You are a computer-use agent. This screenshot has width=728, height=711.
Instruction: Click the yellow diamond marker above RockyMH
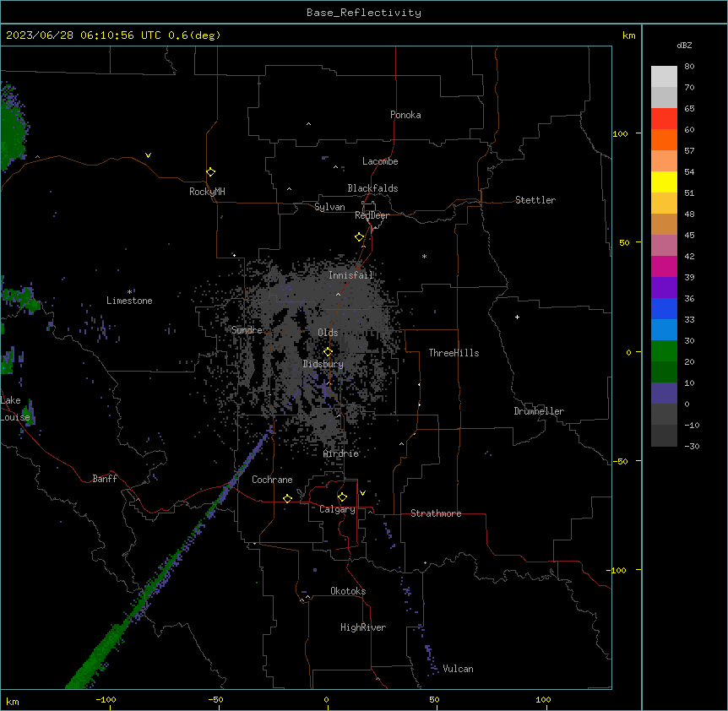(210, 172)
